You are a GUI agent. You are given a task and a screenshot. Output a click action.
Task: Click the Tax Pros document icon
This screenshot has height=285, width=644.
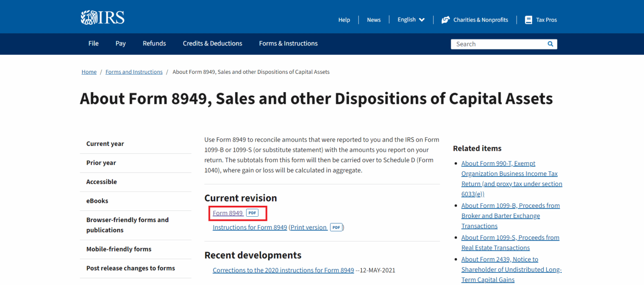pyautogui.click(x=528, y=20)
